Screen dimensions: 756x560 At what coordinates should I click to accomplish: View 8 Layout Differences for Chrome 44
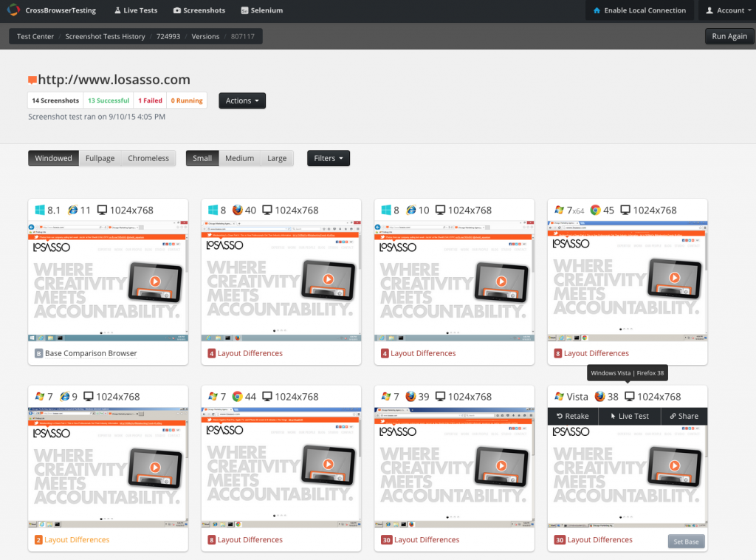coord(245,540)
